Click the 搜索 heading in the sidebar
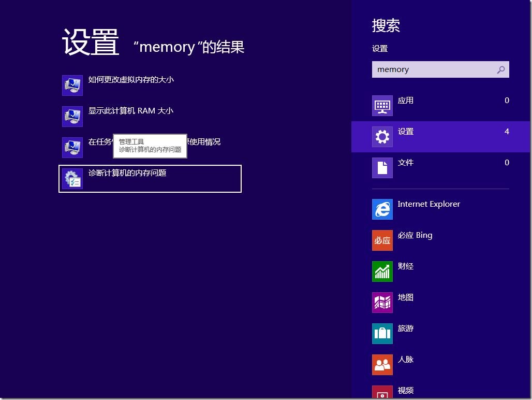Screen dimensions: 532x400 pos(386,26)
